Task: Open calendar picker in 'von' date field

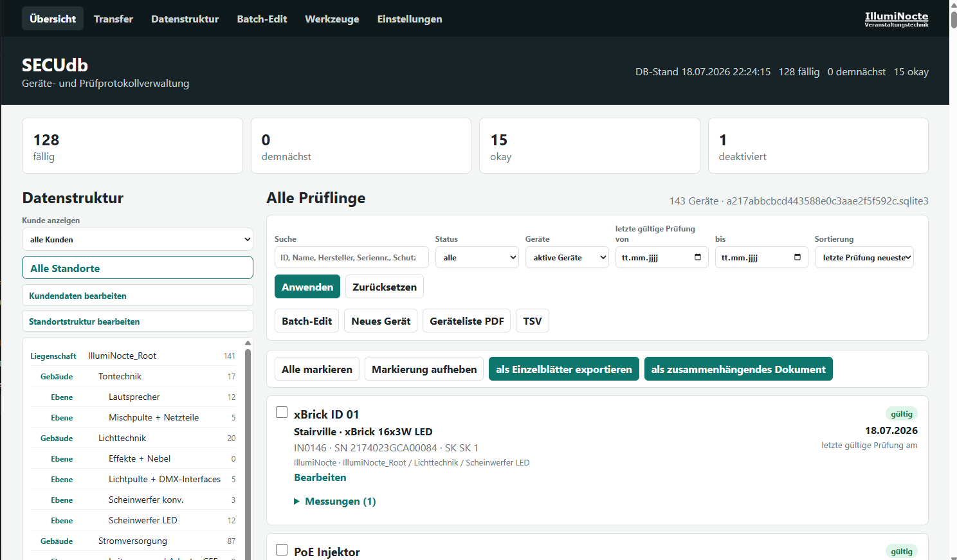Action: (698, 257)
